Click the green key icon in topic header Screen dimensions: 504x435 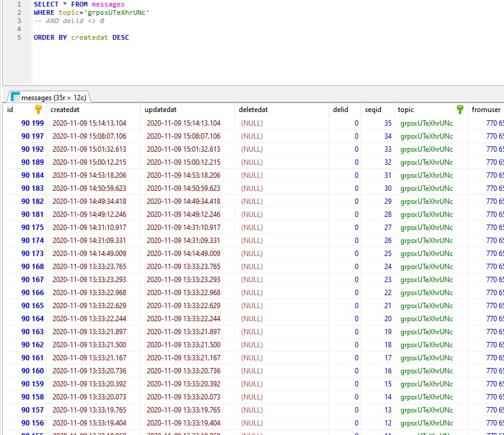460,110
